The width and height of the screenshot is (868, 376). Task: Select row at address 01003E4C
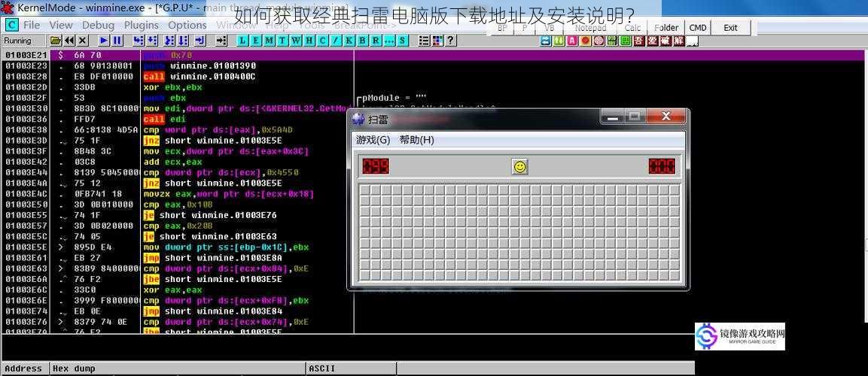(179, 193)
